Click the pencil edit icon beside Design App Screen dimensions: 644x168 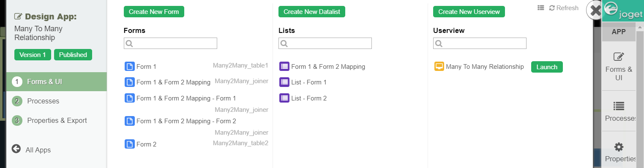pos(18,16)
